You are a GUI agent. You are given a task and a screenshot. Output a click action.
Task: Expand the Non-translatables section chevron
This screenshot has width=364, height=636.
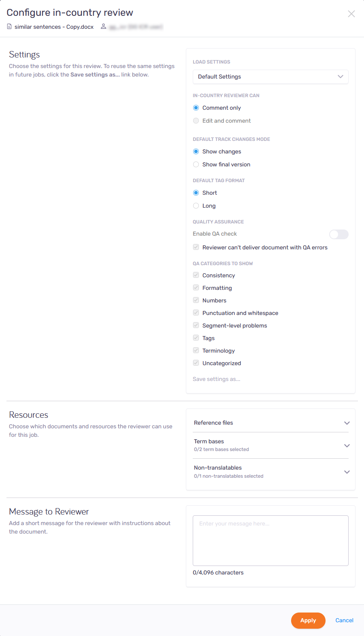click(347, 472)
